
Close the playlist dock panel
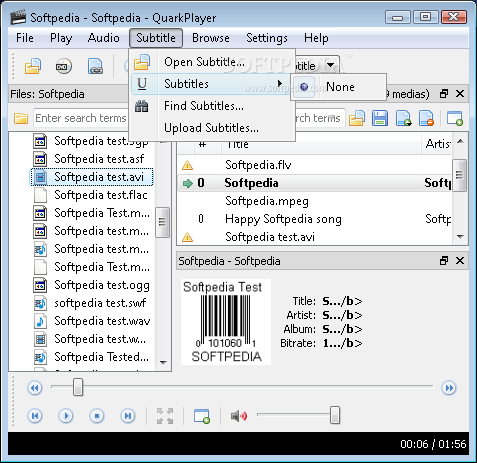point(460,94)
